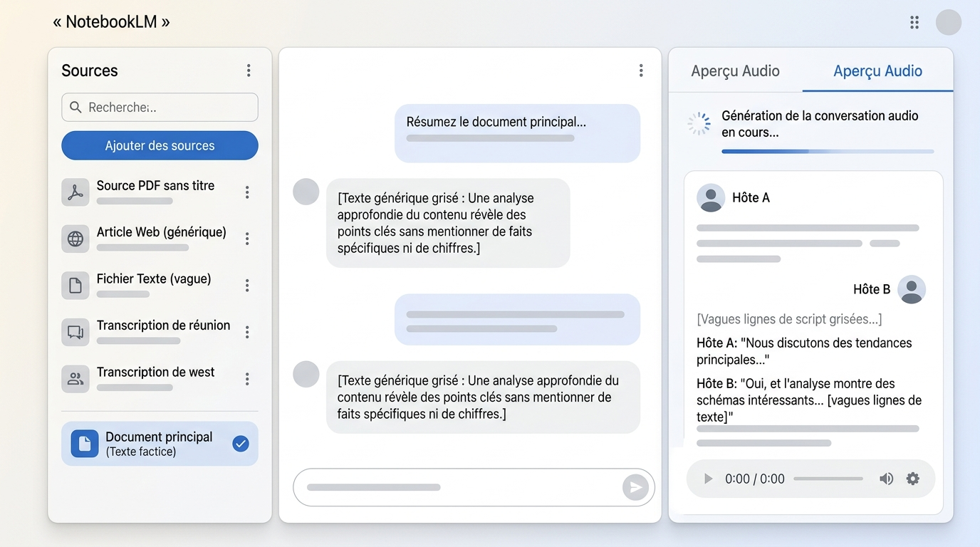Viewport: 980px width, 547px height.
Task: Click the first Texte générique grisé reply
Action: 448,223
